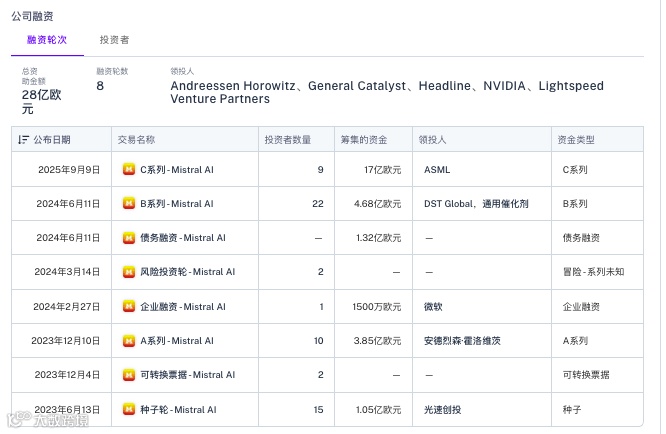Click the 资金类型 column header
666x434 pixels.
click(576, 140)
